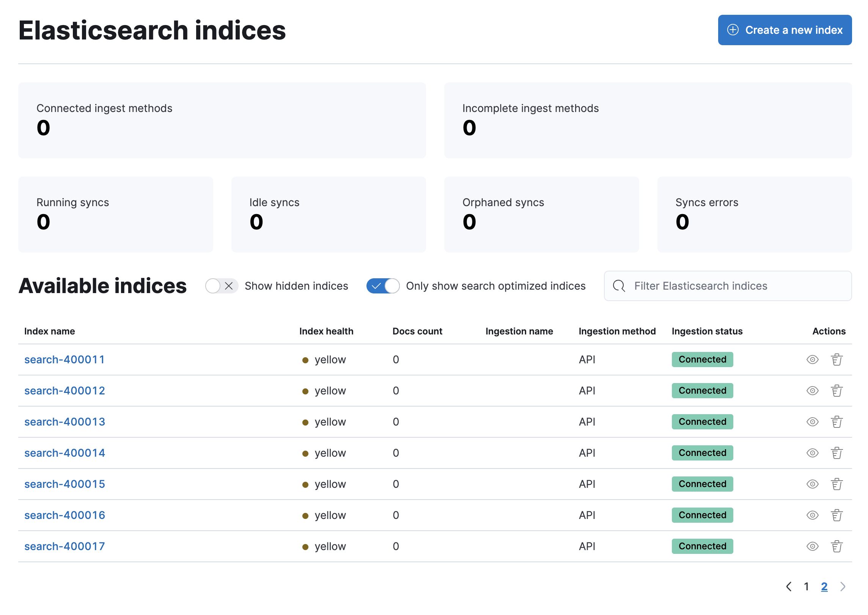868x615 pixels.
Task: Delete search-400011 with trash icon
Action: tap(837, 360)
